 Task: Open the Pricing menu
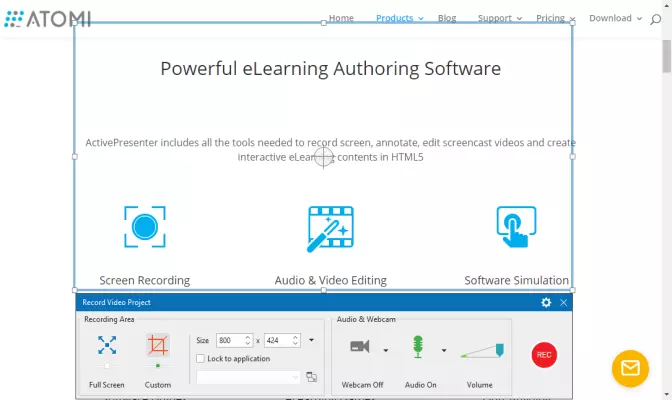pyautogui.click(x=555, y=18)
